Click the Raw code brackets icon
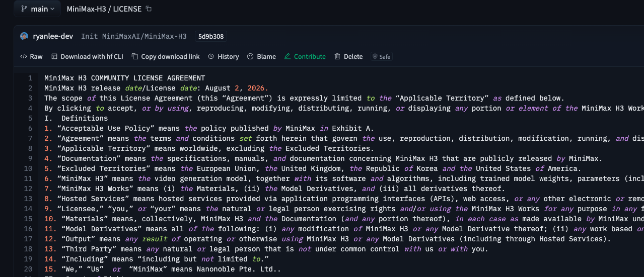Image resolution: width=644 pixels, height=277 pixels. [x=23, y=56]
